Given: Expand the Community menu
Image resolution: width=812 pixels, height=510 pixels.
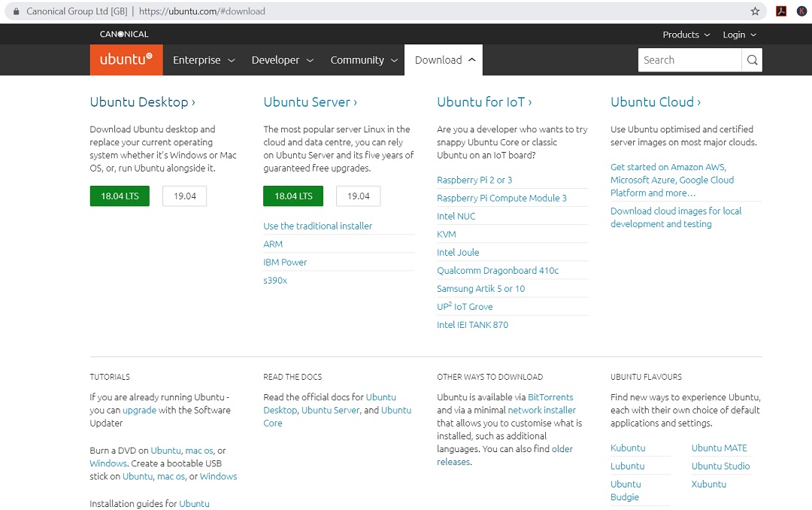Looking at the screenshot, I should click(x=364, y=60).
